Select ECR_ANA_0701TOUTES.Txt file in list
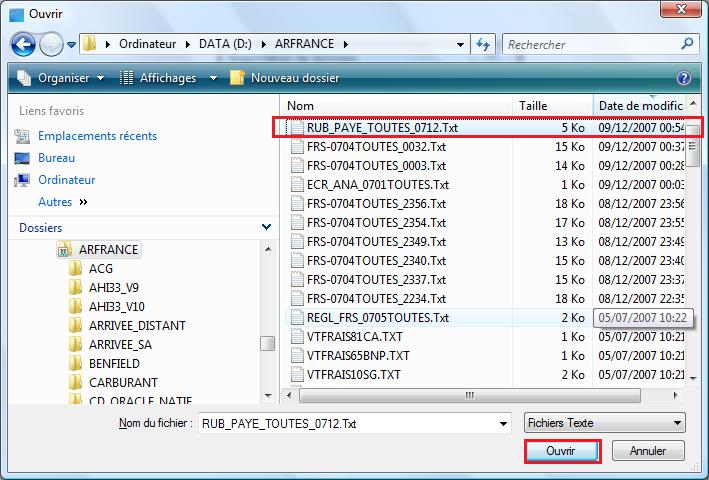Image resolution: width=709 pixels, height=480 pixels. [369, 184]
